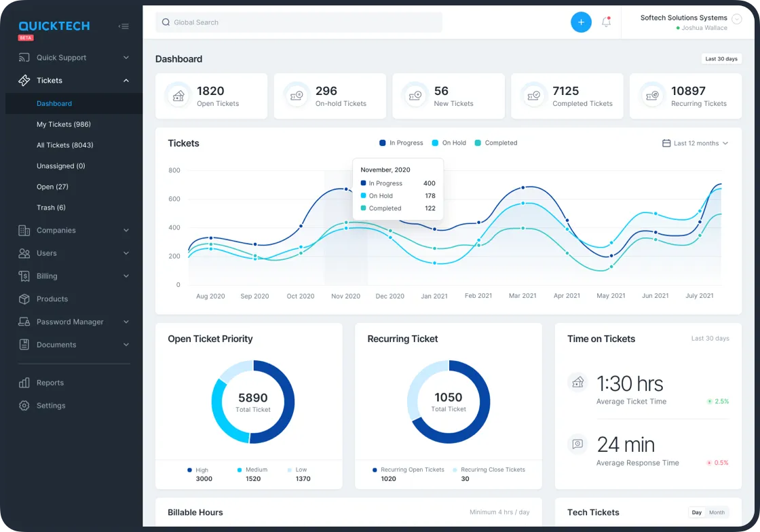760x532 pixels.
Task: Open Settings gear icon in sidebar
Action: (24, 406)
